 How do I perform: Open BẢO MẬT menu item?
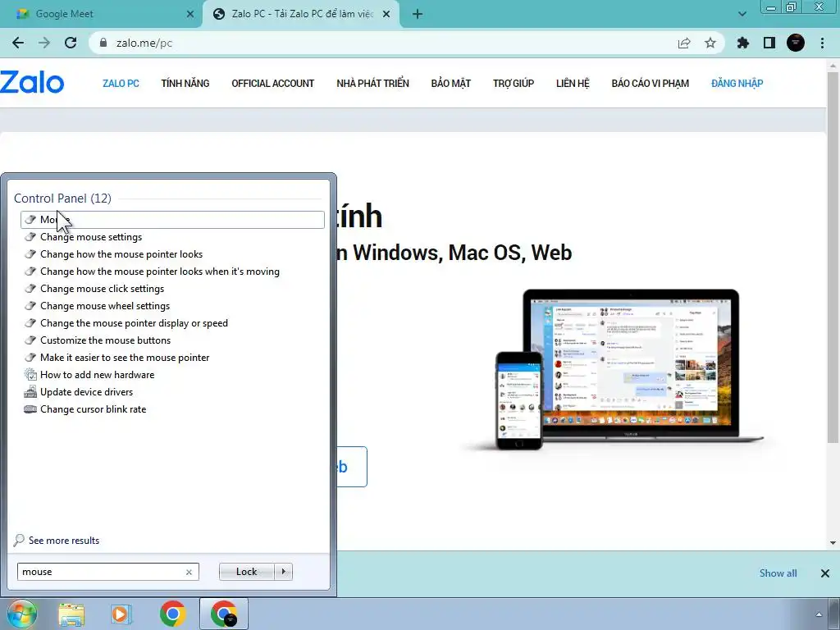(450, 84)
